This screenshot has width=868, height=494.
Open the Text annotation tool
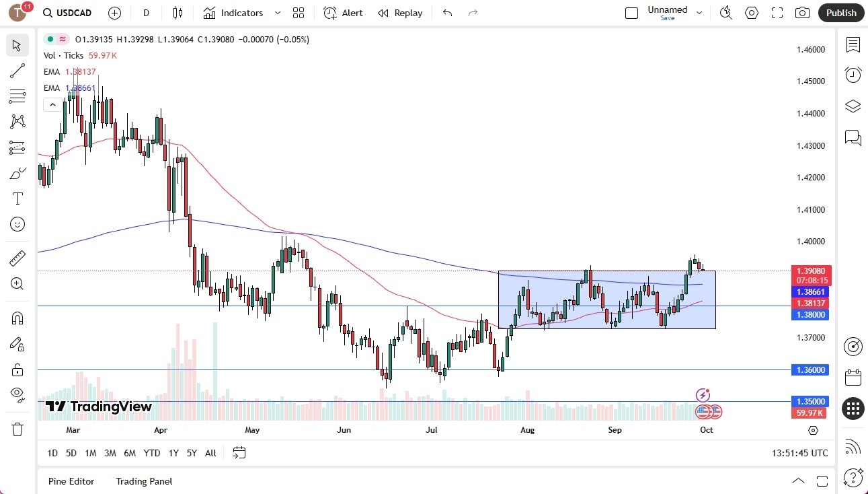pos(17,198)
